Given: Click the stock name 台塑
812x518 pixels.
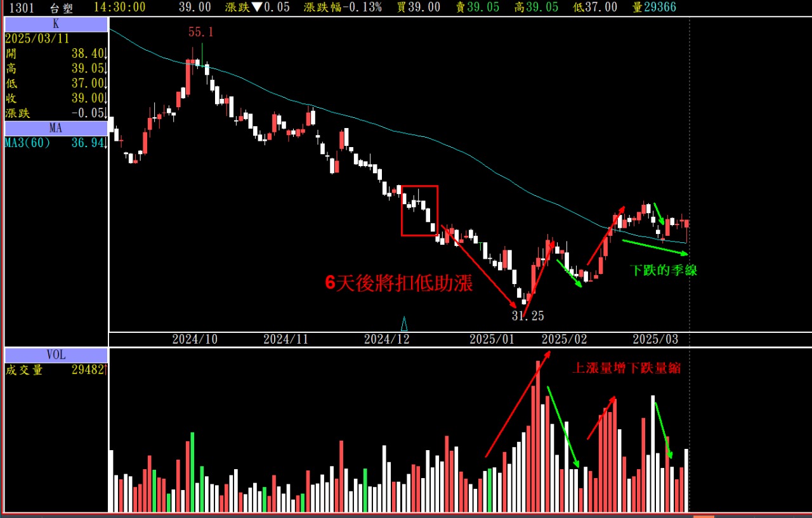Looking at the screenshot, I should coord(60,7).
